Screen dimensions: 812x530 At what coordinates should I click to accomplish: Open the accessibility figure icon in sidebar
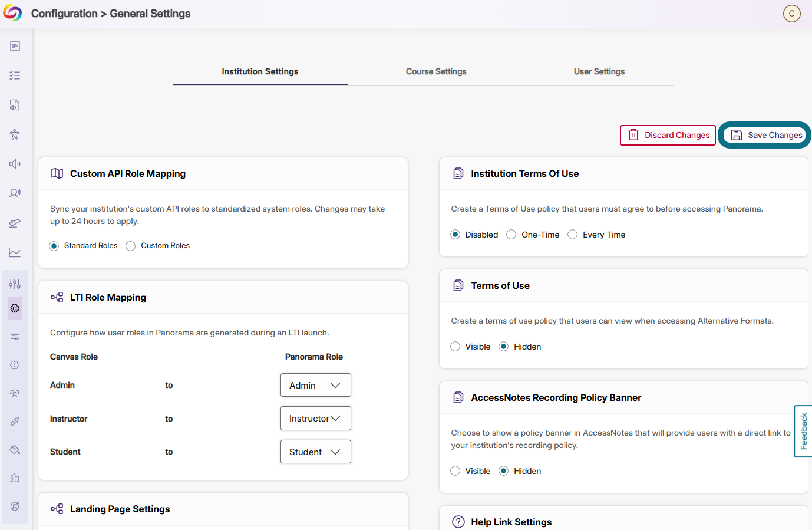[x=15, y=134]
